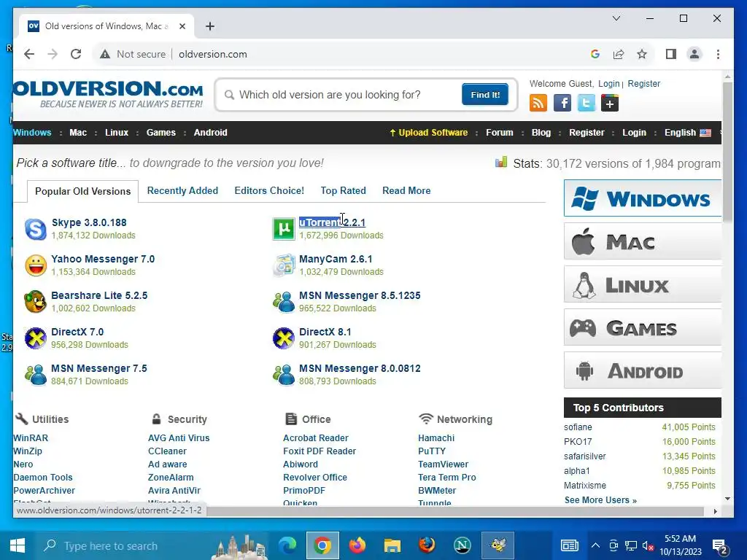Share this page via the share icon
Screen dimensions: 747x560
619,54
